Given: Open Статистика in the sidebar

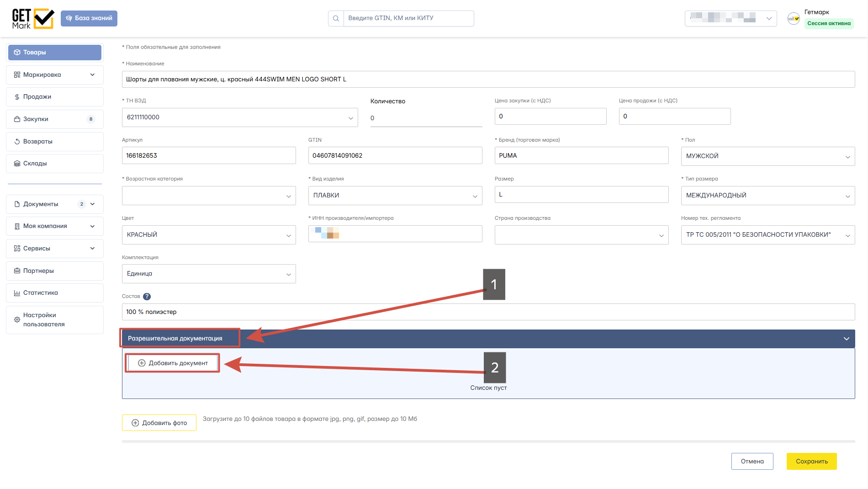Looking at the screenshot, I should click(x=55, y=293).
